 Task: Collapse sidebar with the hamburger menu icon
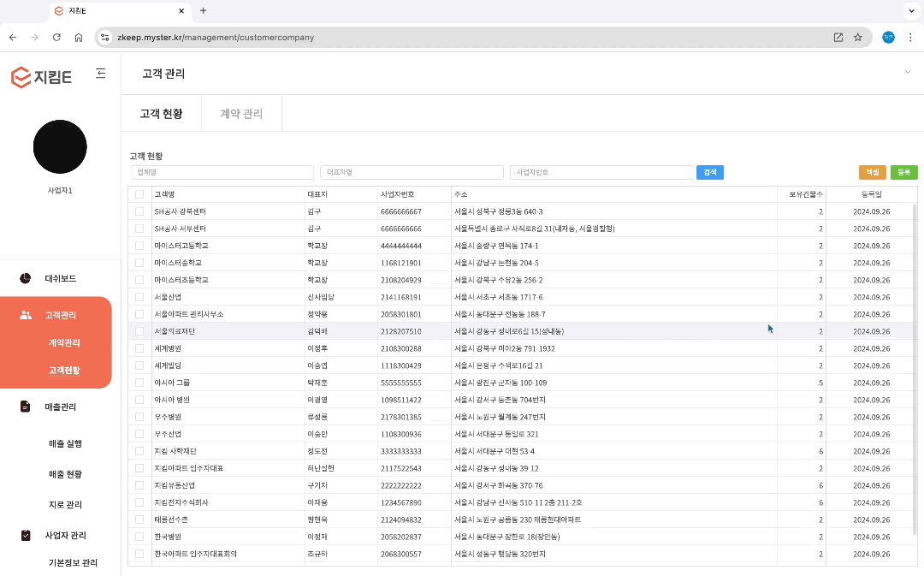click(101, 74)
